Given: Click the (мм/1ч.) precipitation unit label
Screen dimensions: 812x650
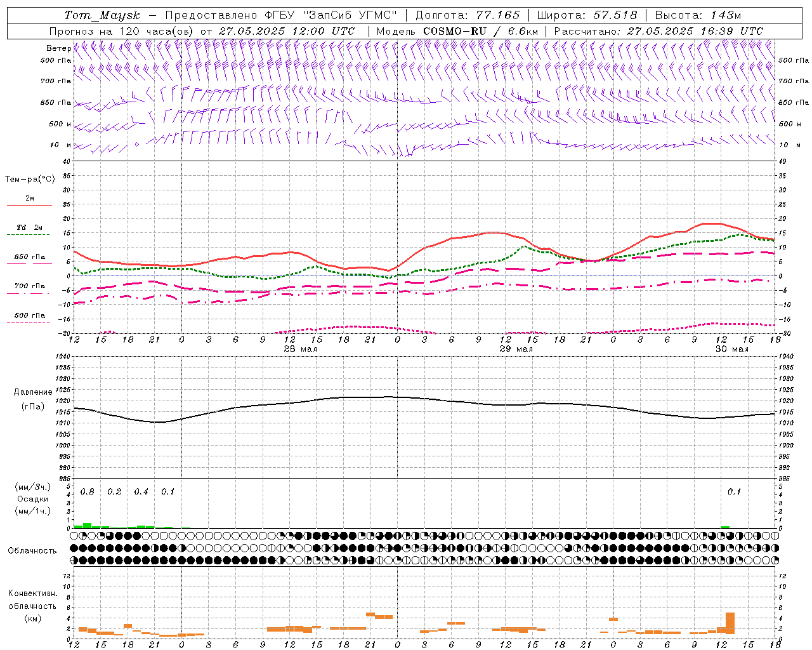Looking at the screenshot, I should point(33,511).
